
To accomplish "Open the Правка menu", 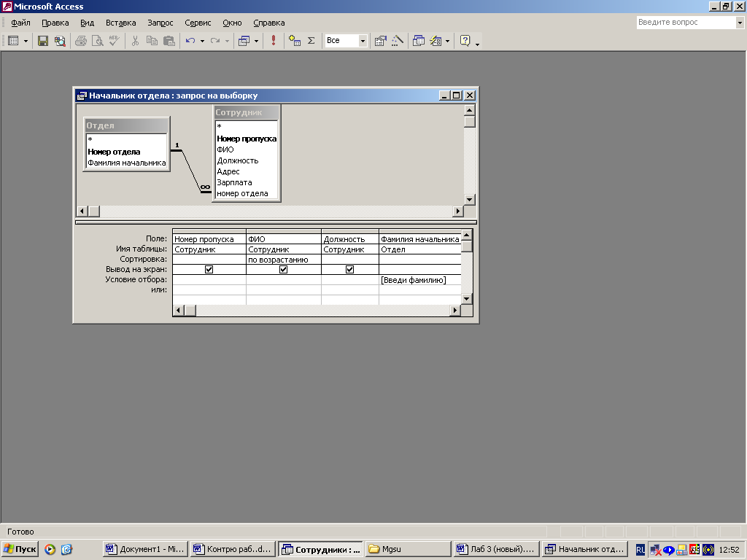I will (55, 23).
